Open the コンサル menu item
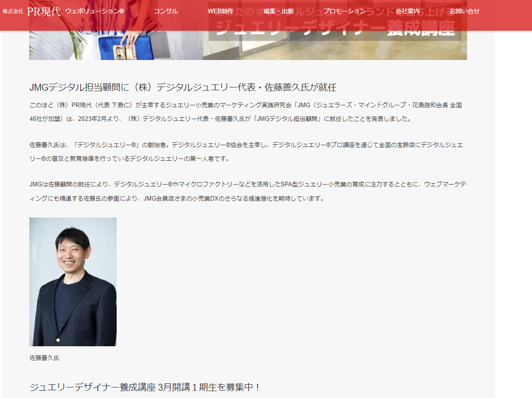532x398 pixels. 166,11
